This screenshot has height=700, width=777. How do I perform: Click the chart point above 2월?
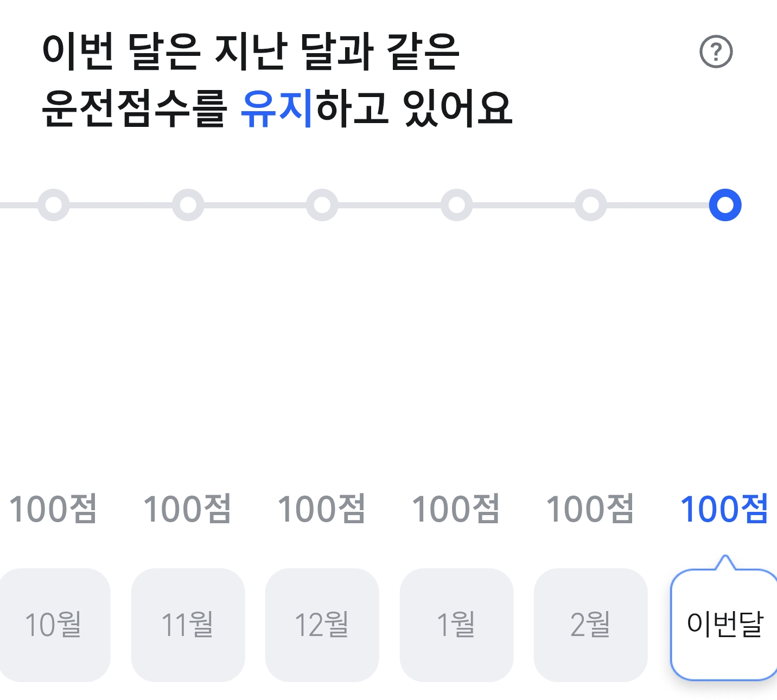(590, 205)
